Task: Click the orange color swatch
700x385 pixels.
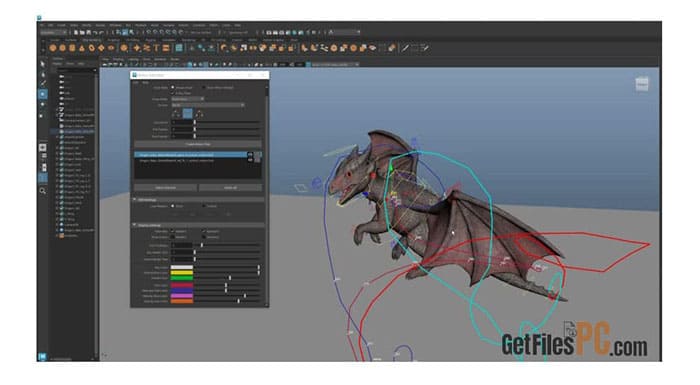Action: pos(182,301)
